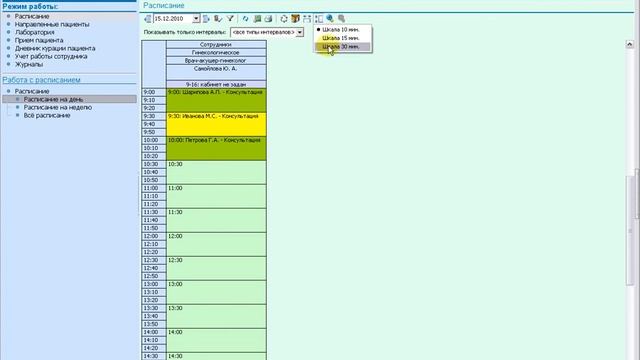Click 'Гинекологическое' department header cell
Screen dimensions: 640x360
point(216,53)
